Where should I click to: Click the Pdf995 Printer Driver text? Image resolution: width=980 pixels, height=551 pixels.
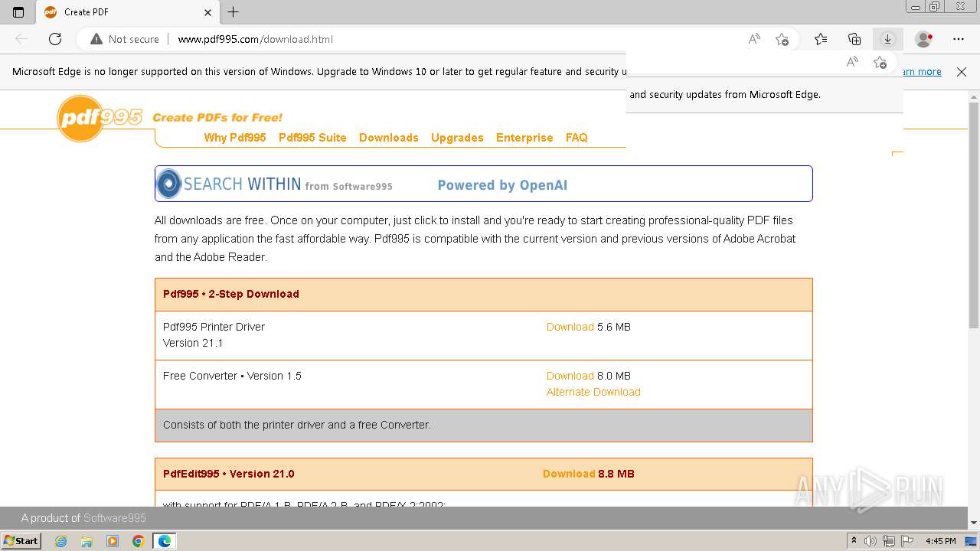click(x=214, y=327)
